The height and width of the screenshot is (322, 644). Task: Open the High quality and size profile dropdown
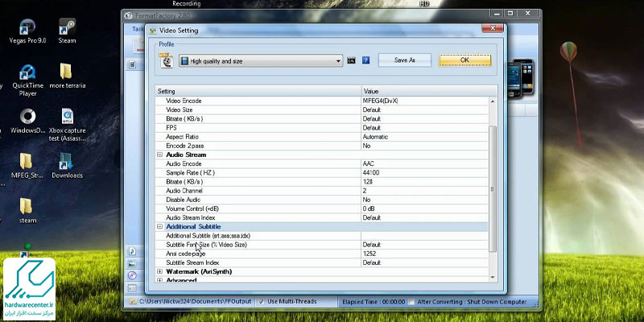click(260, 61)
